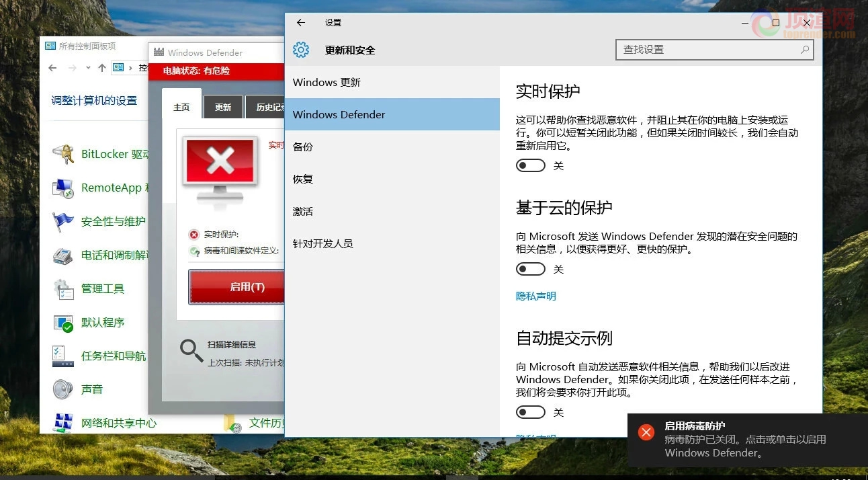The image size is (868, 480).
Task: Click the 声音 speaker icon
Action: pos(63,390)
